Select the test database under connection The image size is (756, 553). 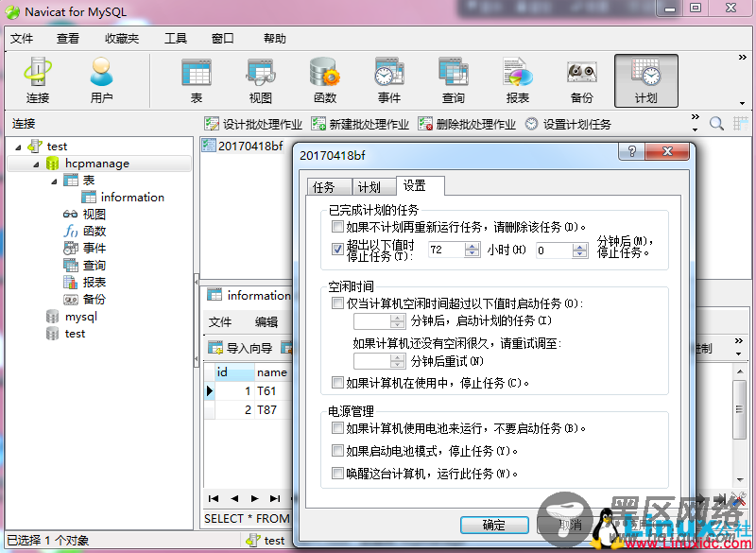65,333
